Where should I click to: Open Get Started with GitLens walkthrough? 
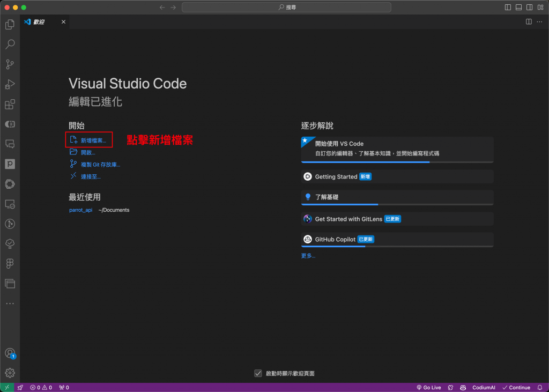397,219
